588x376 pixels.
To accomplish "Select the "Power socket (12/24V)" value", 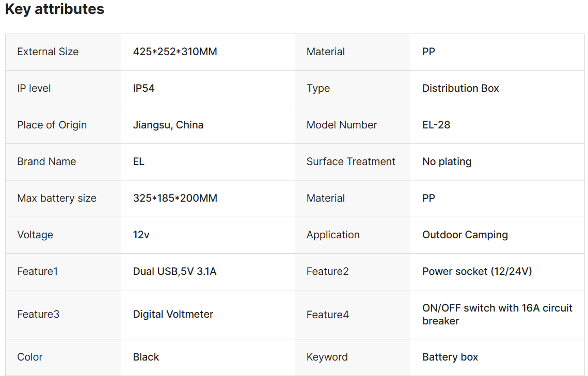I will (476, 271).
